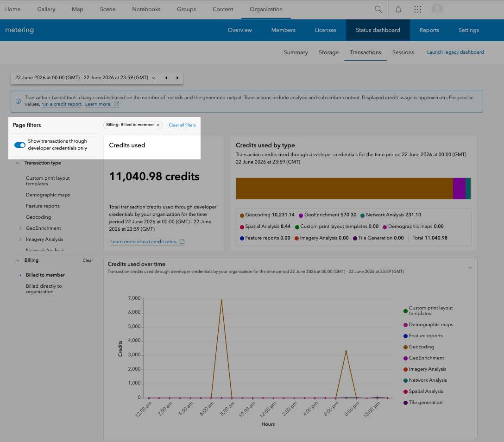Go to previous date range arrow
Screen dimensions: 504x442
166,78
